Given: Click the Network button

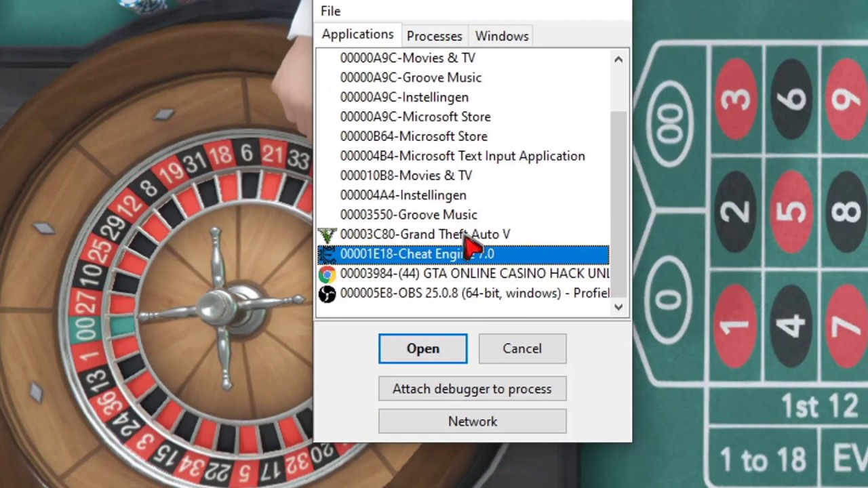Looking at the screenshot, I should click(x=472, y=422).
